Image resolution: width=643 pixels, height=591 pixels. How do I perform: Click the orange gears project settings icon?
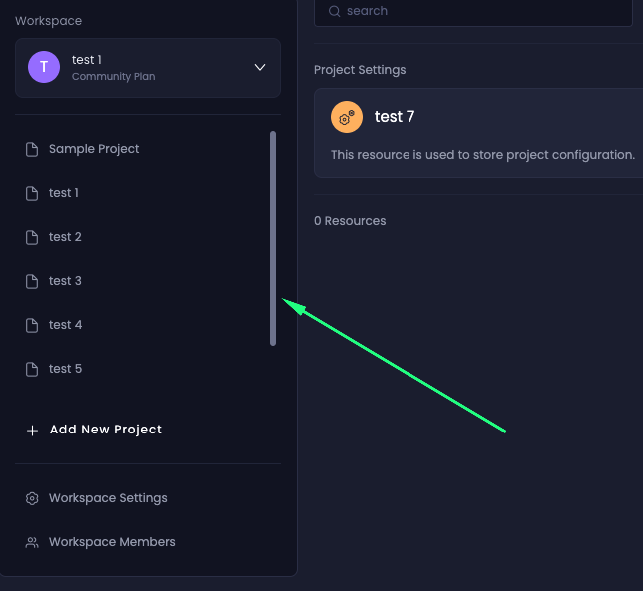click(x=347, y=117)
